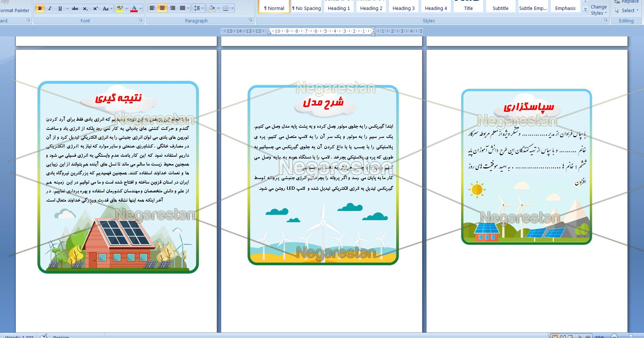Apply the Emphasis style
644x338 pixels.
tap(565, 7)
